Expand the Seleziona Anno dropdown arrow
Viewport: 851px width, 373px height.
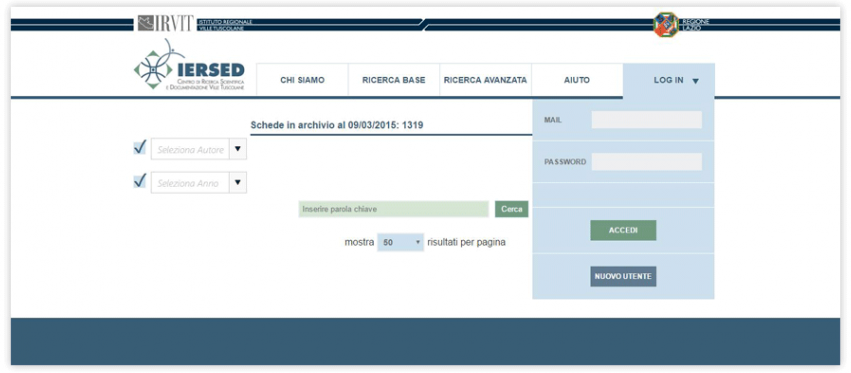click(238, 182)
